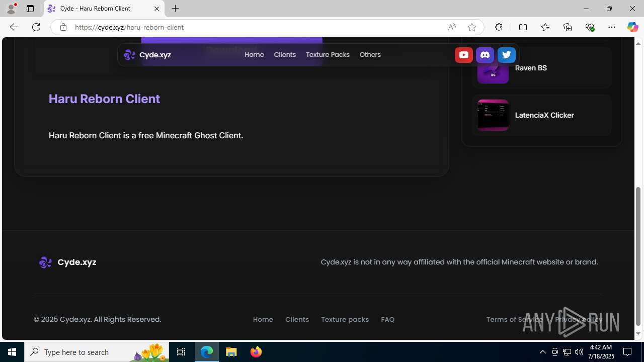The height and width of the screenshot is (362, 644).
Task: Open browser Extensions menu
Action: tap(499, 27)
